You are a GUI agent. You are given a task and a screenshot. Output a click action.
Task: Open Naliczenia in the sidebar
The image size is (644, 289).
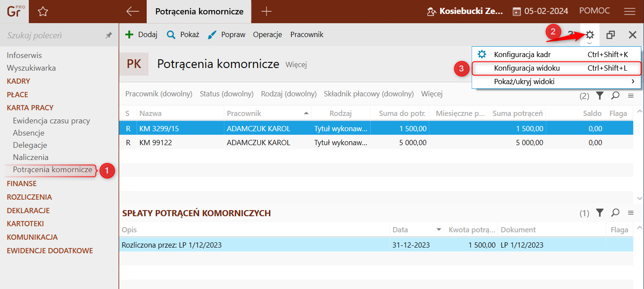click(31, 157)
